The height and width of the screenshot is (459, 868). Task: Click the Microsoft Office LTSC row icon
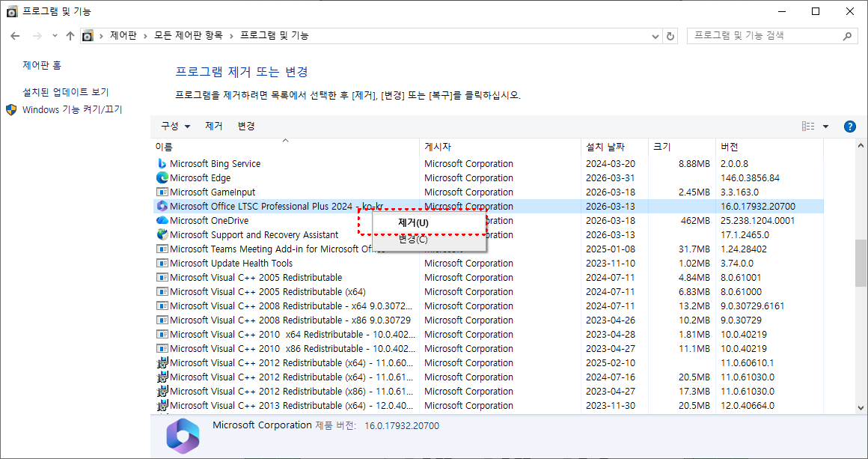pos(162,207)
